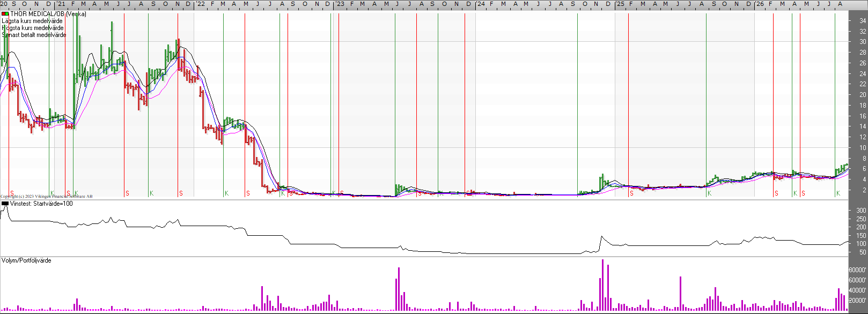Click the '21 year label on time axis

[61, 4]
